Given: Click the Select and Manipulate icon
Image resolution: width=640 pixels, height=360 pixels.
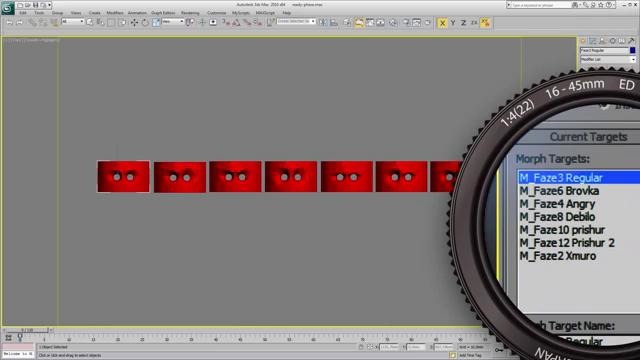Looking at the screenshot, I should coord(202,23).
